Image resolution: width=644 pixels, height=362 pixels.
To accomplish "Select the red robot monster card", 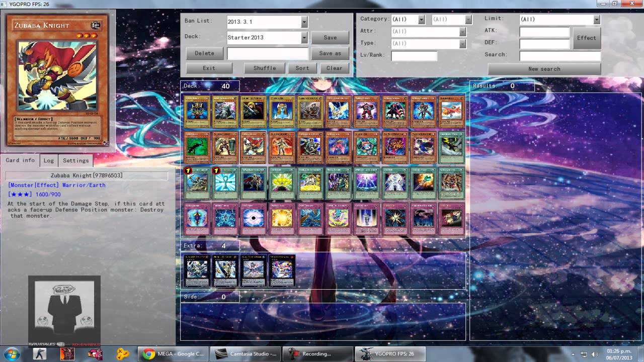I will tap(367, 112).
